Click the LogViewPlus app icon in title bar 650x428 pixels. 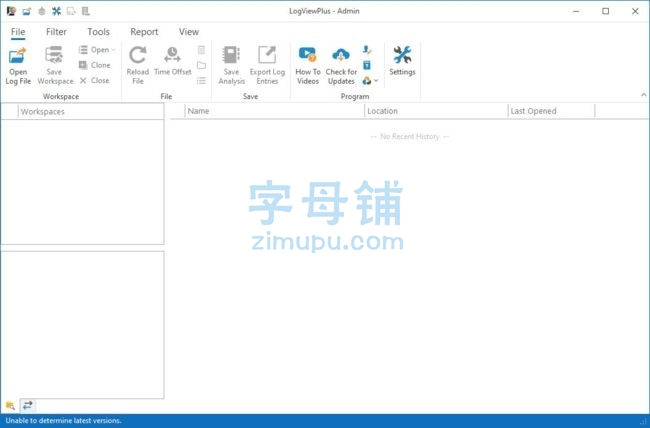[11, 11]
